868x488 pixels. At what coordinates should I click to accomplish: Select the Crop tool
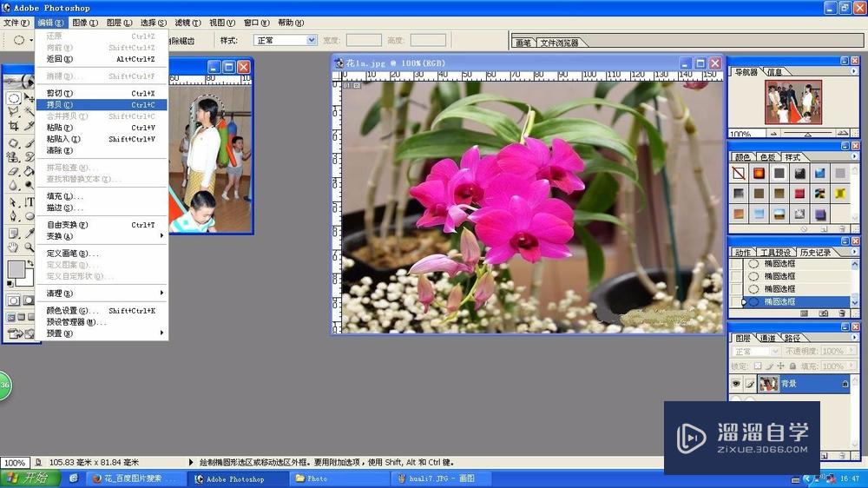click(13, 126)
